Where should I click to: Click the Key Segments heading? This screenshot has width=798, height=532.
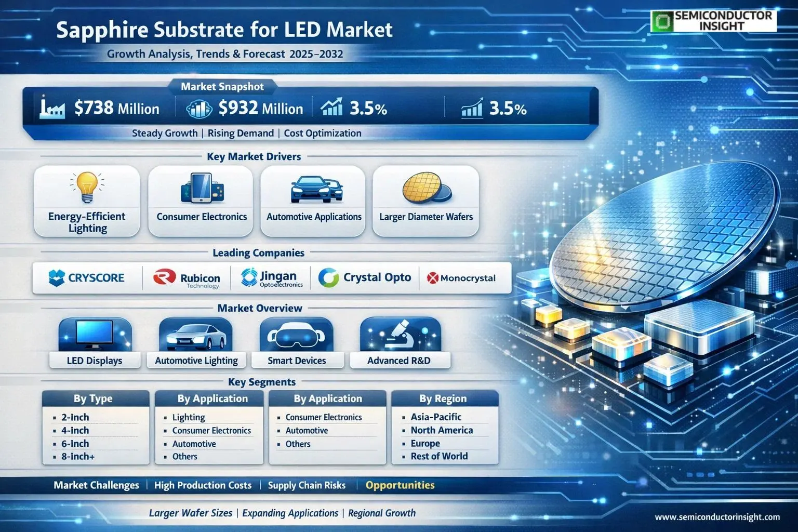262,382
